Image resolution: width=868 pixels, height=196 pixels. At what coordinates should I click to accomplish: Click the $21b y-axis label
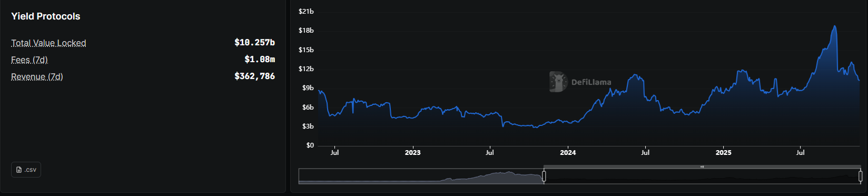(x=306, y=11)
